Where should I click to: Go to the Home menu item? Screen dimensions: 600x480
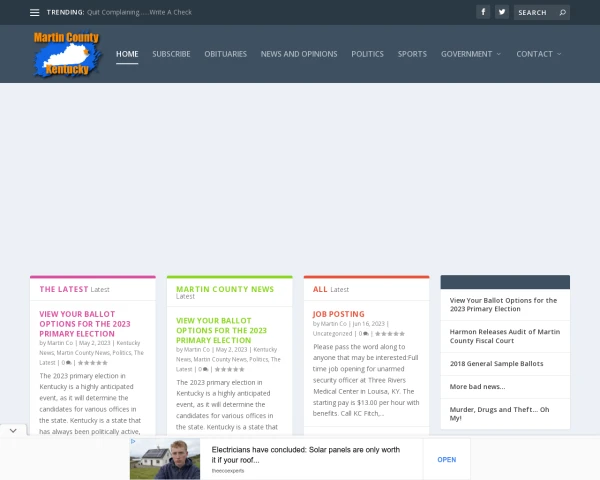(x=127, y=54)
